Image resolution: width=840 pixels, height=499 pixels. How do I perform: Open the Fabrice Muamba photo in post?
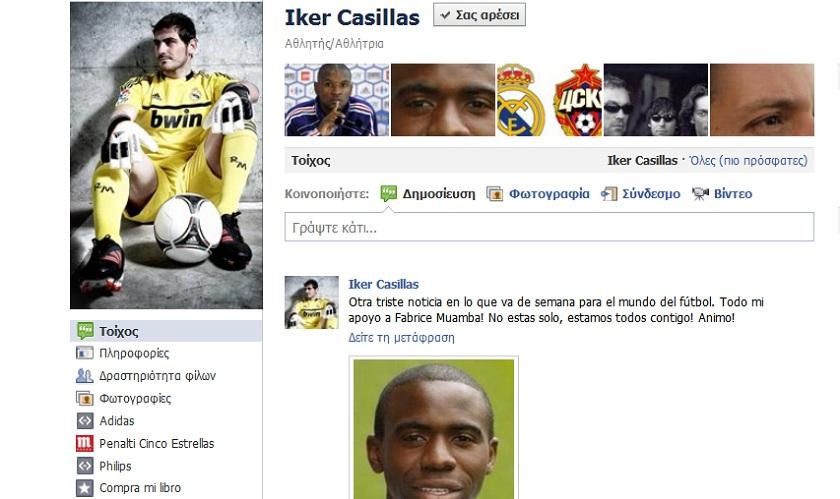pyautogui.click(x=433, y=429)
